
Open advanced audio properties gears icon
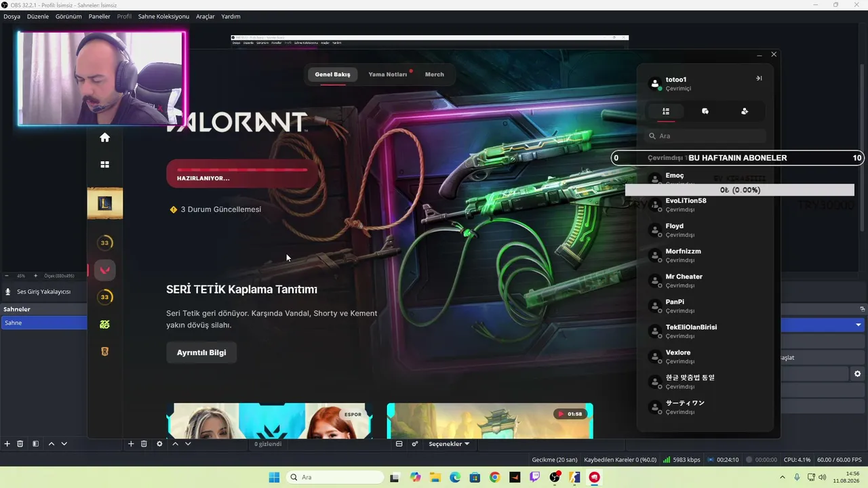coord(414,444)
